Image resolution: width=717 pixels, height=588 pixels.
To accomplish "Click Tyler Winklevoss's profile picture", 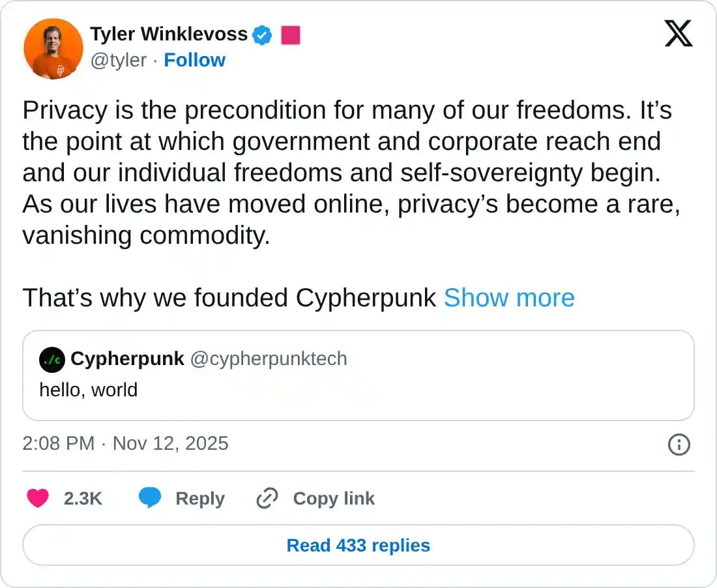I will pyautogui.click(x=53, y=48).
